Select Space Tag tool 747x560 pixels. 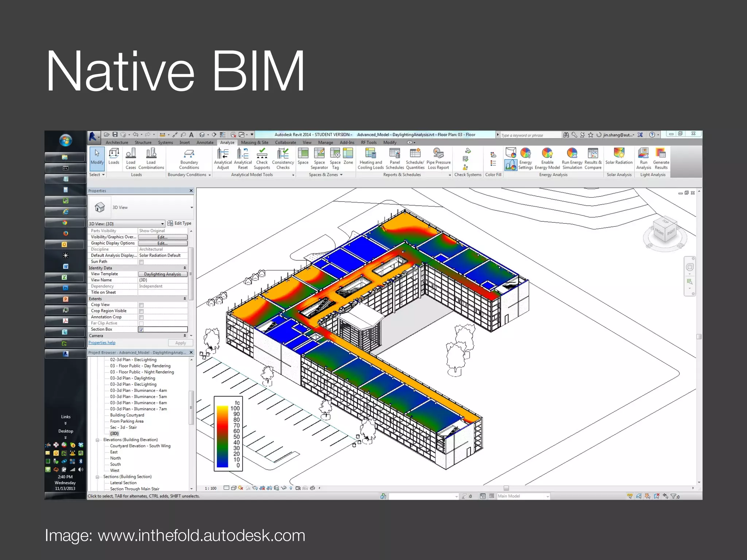click(335, 159)
